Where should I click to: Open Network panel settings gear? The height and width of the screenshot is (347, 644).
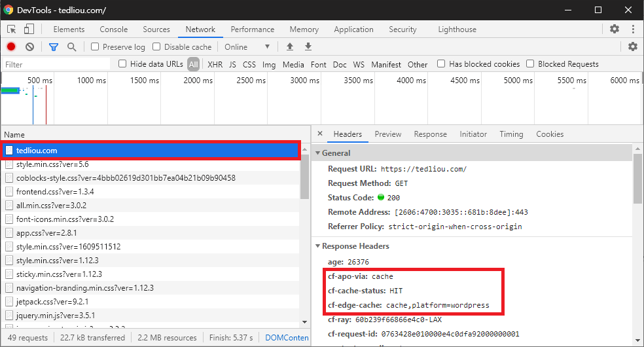[x=633, y=46]
